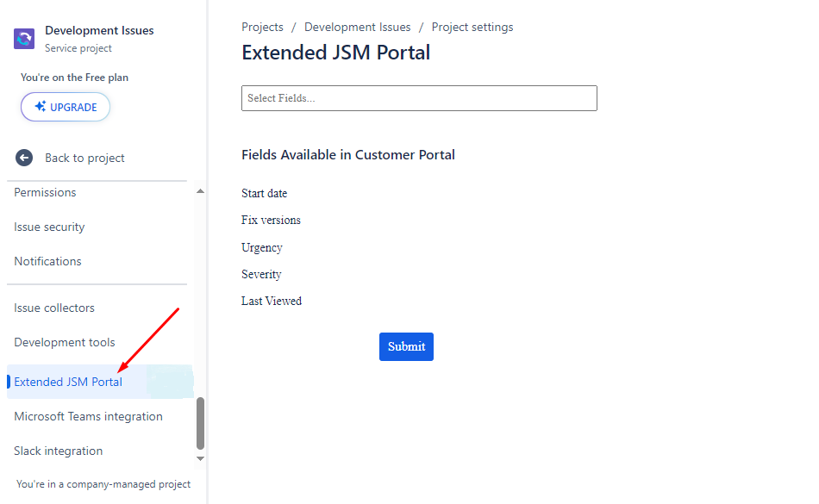Click the Submit button

tap(406, 346)
